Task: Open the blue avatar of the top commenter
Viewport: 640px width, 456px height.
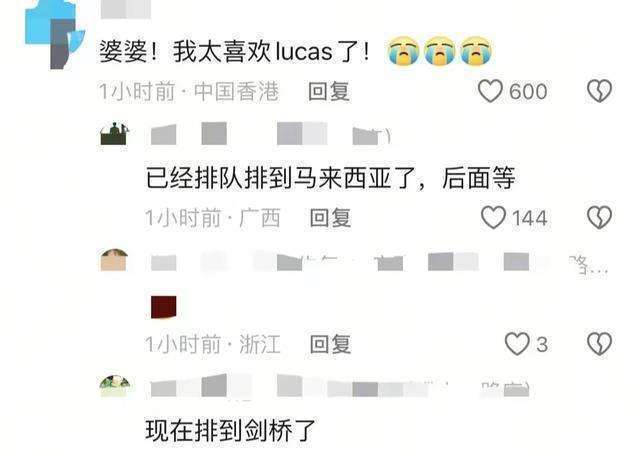Action: click(x=55, y=35)
